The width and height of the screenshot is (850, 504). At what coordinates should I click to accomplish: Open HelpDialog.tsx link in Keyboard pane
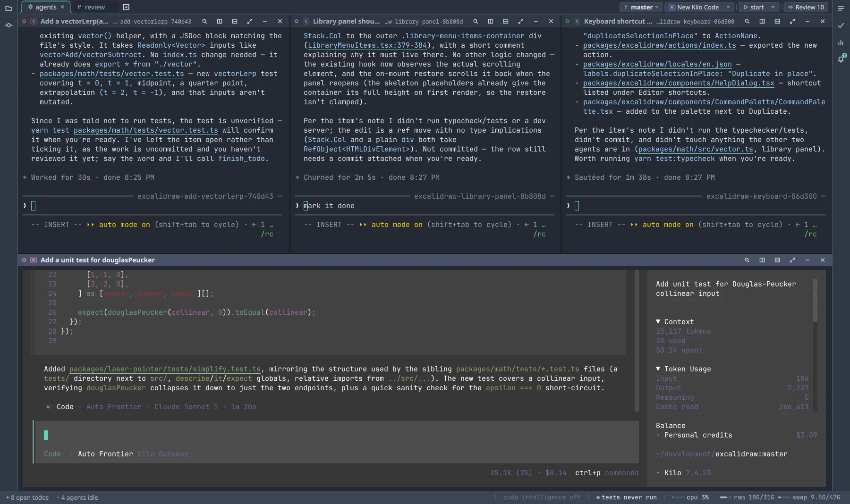click(x=679, y=83)
